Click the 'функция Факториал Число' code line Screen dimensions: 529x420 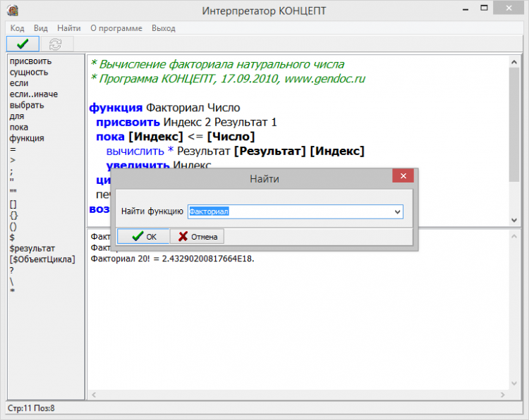coord(164,108)
